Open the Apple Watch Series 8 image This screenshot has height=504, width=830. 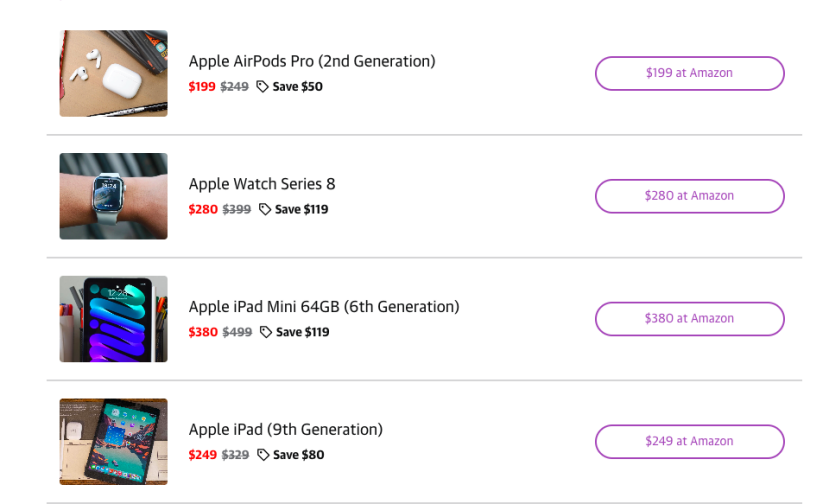pyautogui.click(x=113, y=196)
